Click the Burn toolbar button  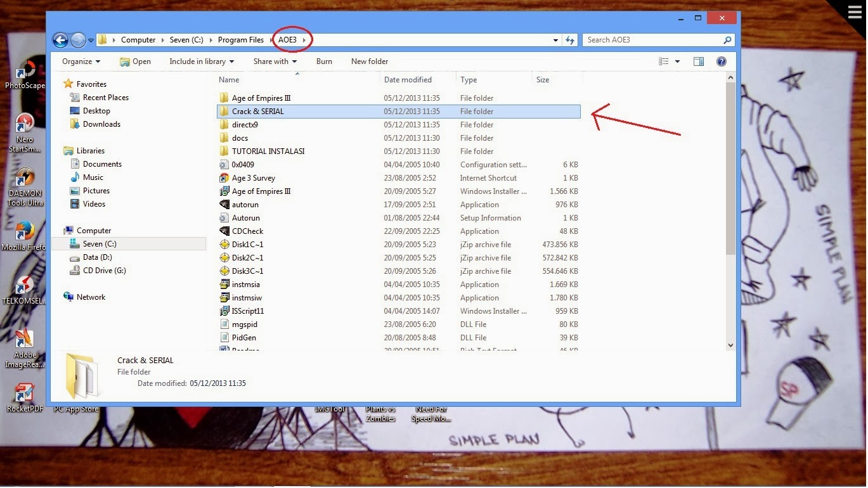coord(324,61)
